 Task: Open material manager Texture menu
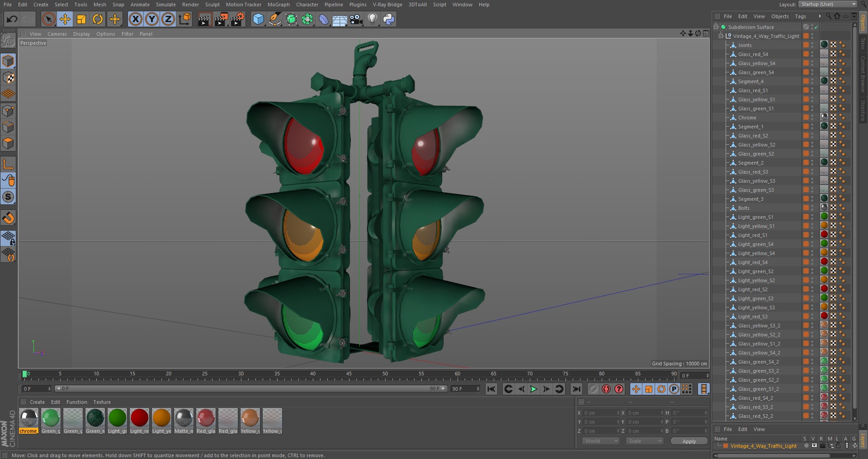[102, 402]
